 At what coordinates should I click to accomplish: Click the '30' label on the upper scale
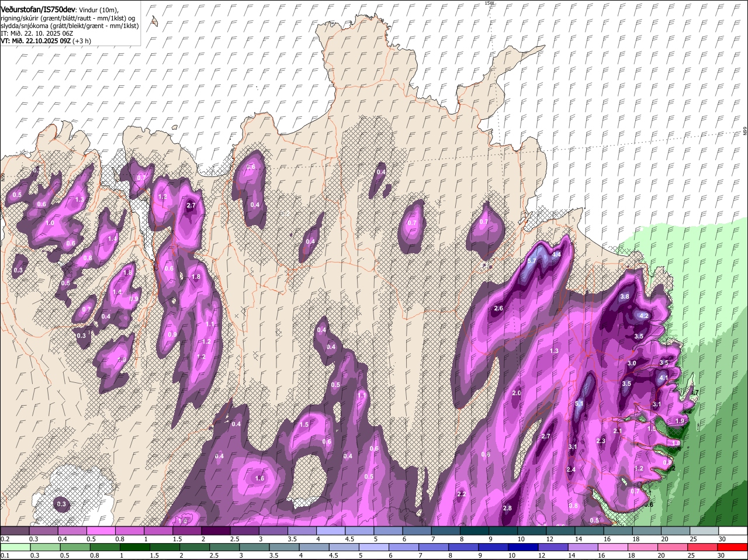(x=722, y=539)
